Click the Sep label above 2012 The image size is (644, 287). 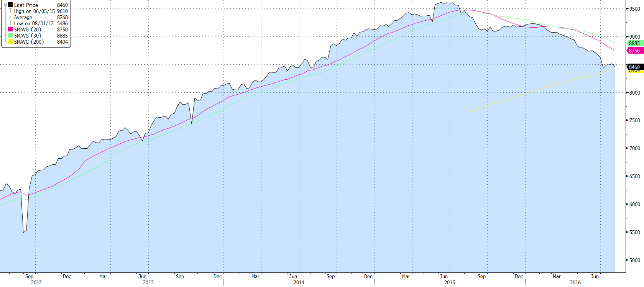(30, 276)
